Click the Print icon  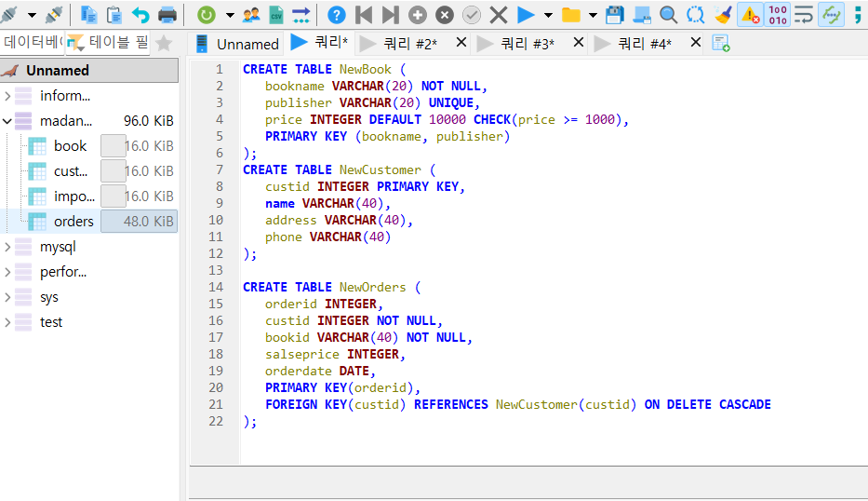[x=167, y=15]
